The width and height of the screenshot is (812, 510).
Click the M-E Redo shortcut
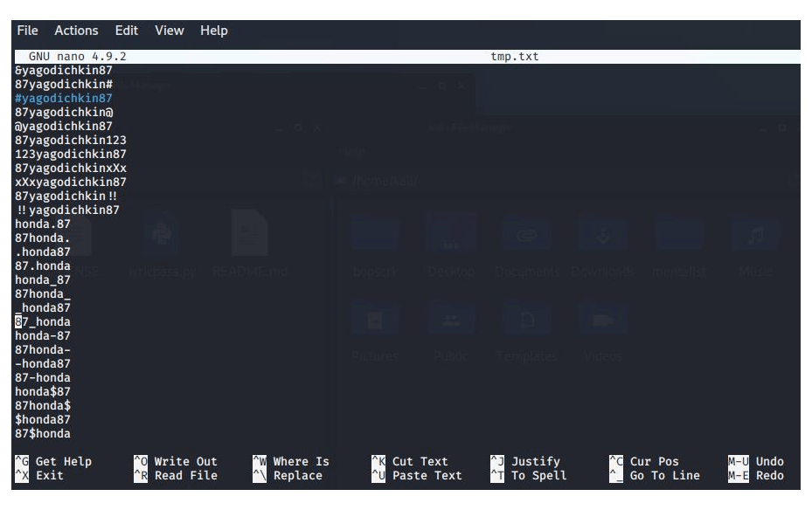coord(756,475)
